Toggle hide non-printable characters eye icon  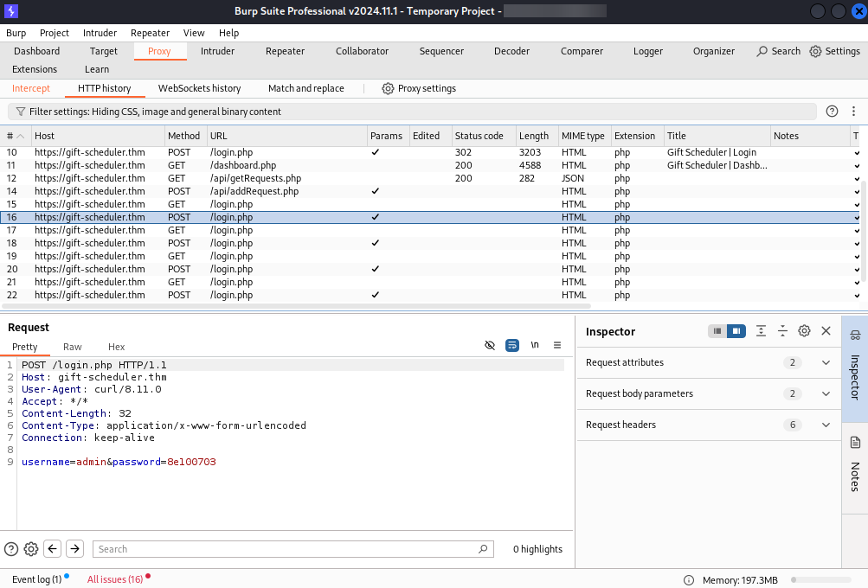(x=490, y=345)
